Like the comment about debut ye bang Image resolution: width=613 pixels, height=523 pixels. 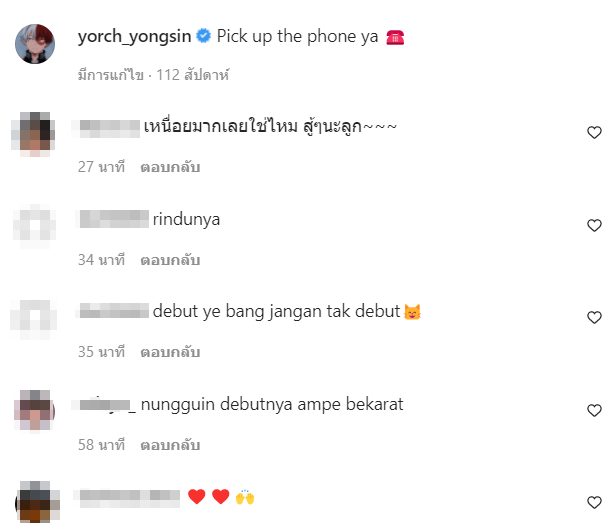(594, 317)
